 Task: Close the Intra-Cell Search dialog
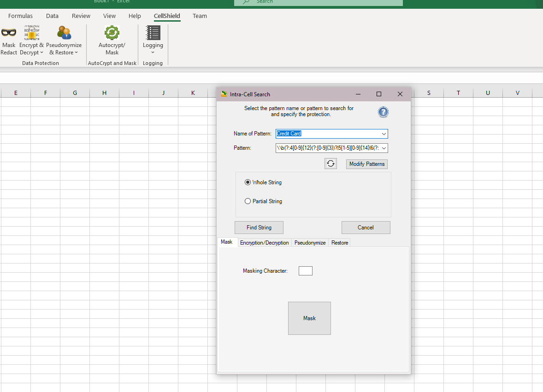[x=400, y=94]
